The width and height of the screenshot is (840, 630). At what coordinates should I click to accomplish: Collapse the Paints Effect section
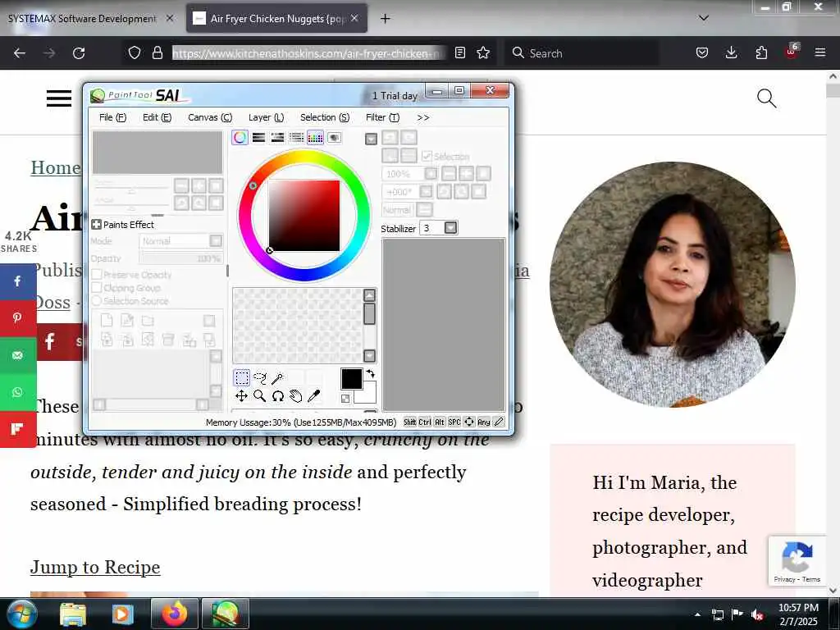coord(97,225)
